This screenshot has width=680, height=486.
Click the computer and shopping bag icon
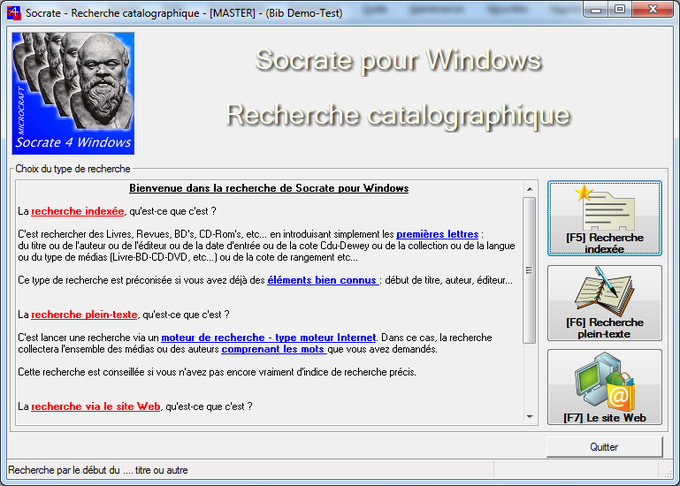pos(605,382)
